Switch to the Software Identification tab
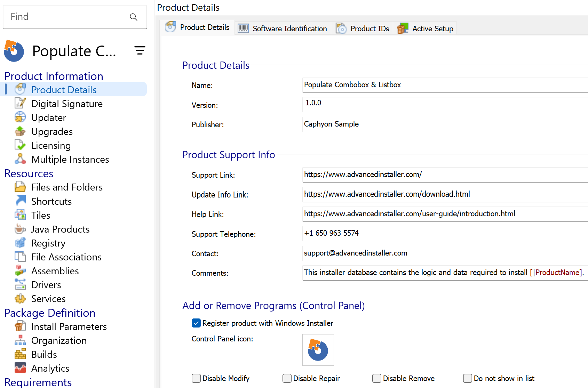The height and width of the screenshot is (388, 588). [283, 28]
